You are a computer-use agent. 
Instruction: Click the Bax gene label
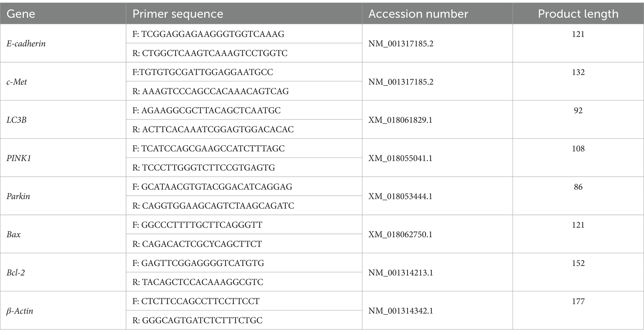(14, 235)
